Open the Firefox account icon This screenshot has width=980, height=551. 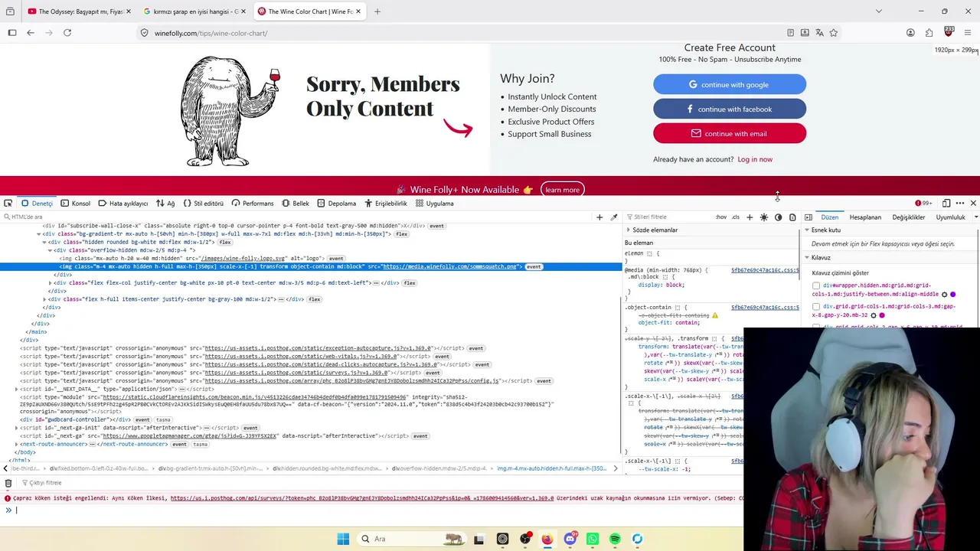tap(910, 33)
